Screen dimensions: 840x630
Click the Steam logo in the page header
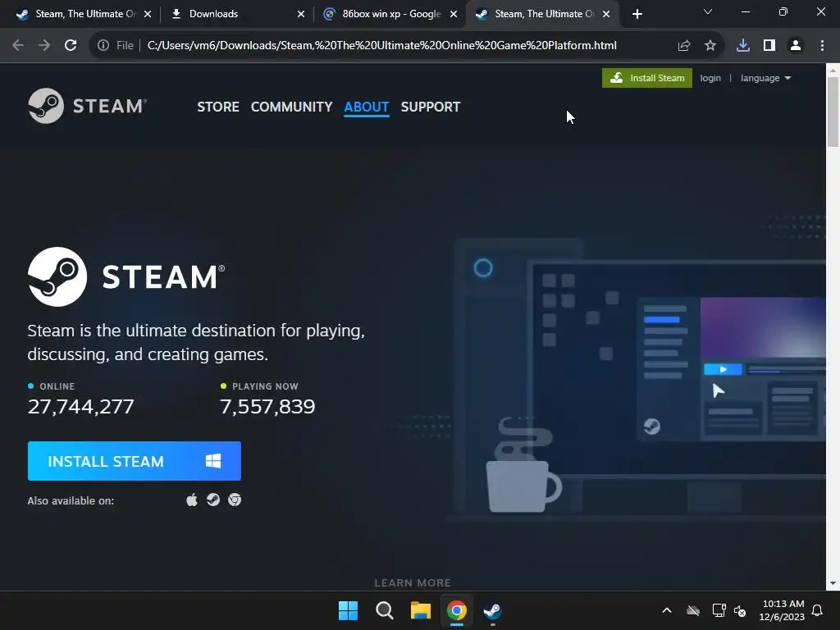pos(87,106)
